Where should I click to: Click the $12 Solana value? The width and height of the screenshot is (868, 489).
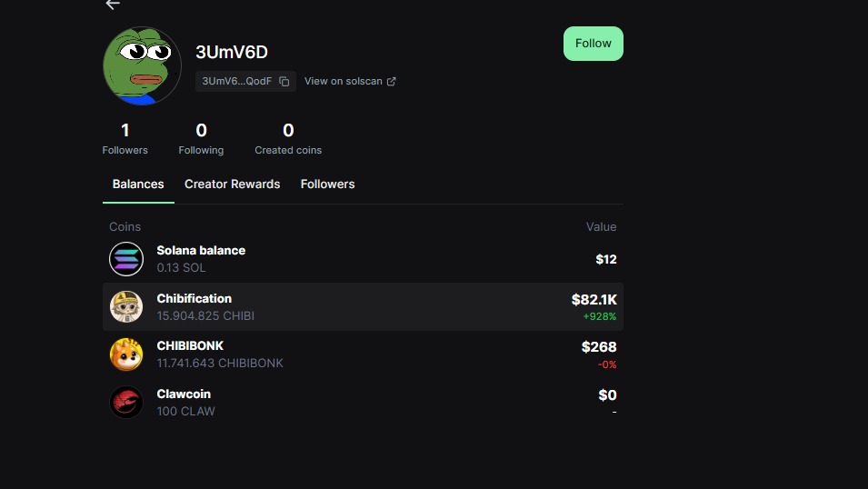coord(606,259)
